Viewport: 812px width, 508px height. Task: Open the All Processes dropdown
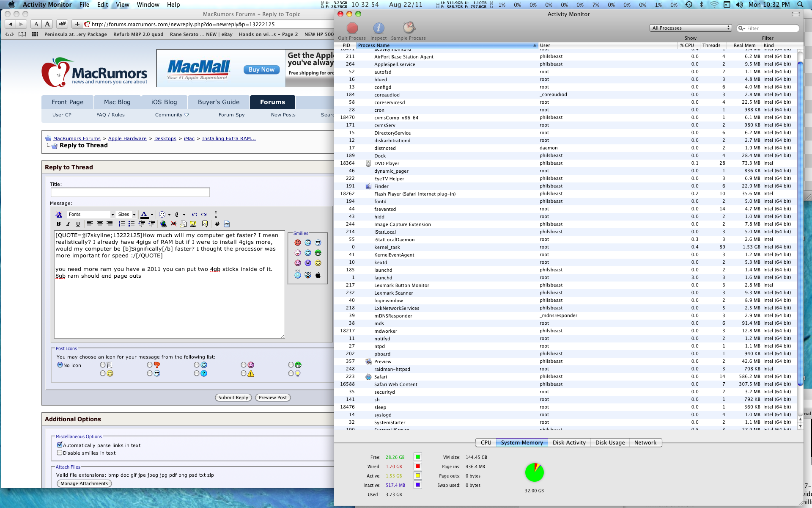(x=690, y=28)
